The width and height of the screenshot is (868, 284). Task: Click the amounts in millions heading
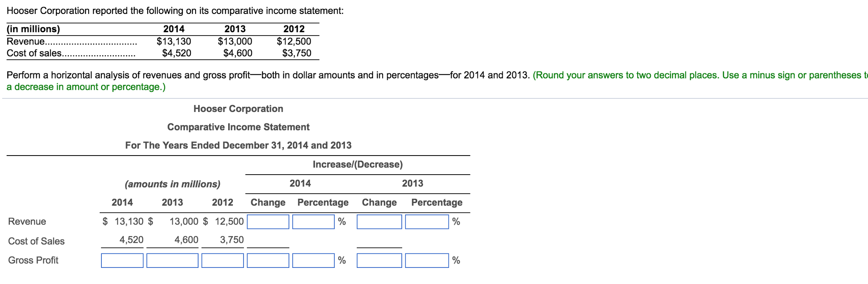point(172,184)
